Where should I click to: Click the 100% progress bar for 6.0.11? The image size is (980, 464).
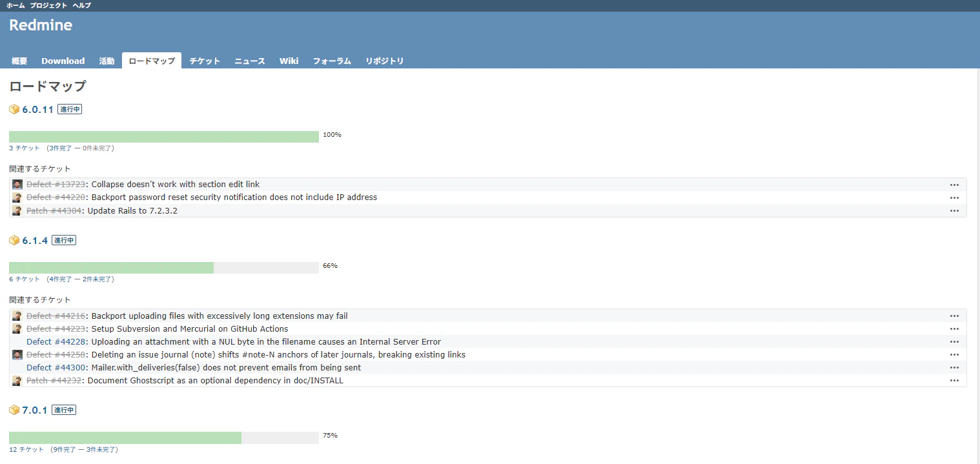tap(164, 137)
